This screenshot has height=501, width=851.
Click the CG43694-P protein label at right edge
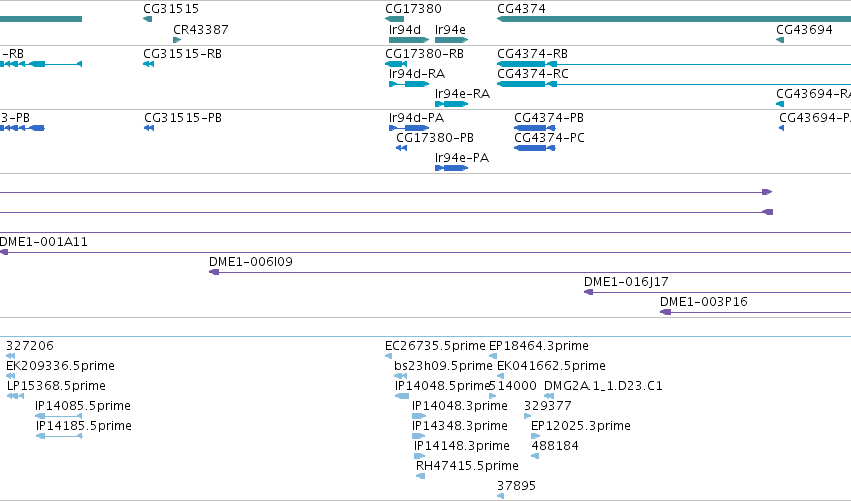[x=815, y=118]
